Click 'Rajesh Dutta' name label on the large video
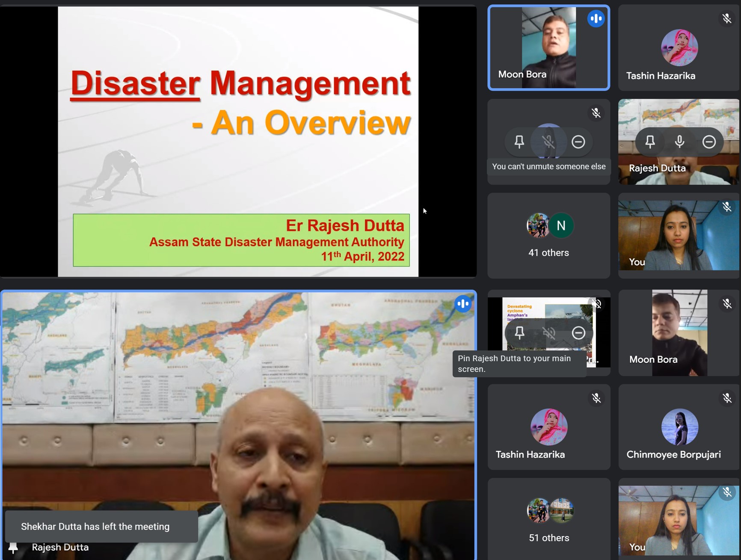Image resolution: width=741 pixels, height=560 pixels. pyautogui.click(x=60, y=547)
